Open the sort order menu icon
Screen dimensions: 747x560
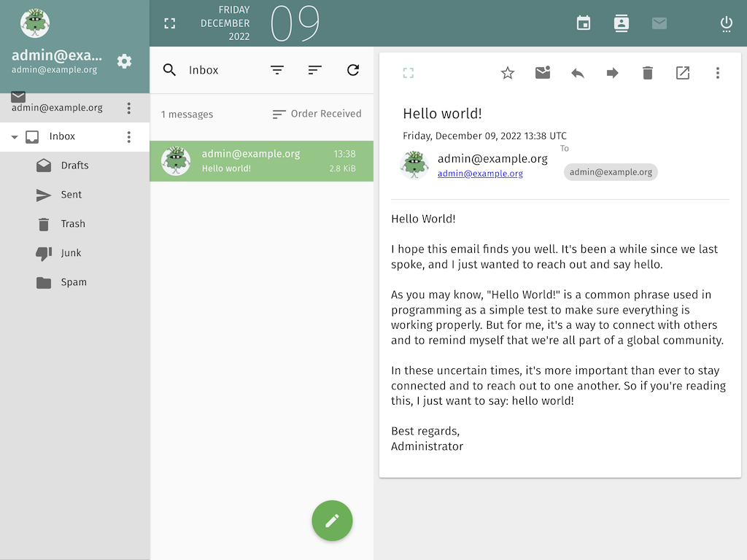click(x=315, y=70)
